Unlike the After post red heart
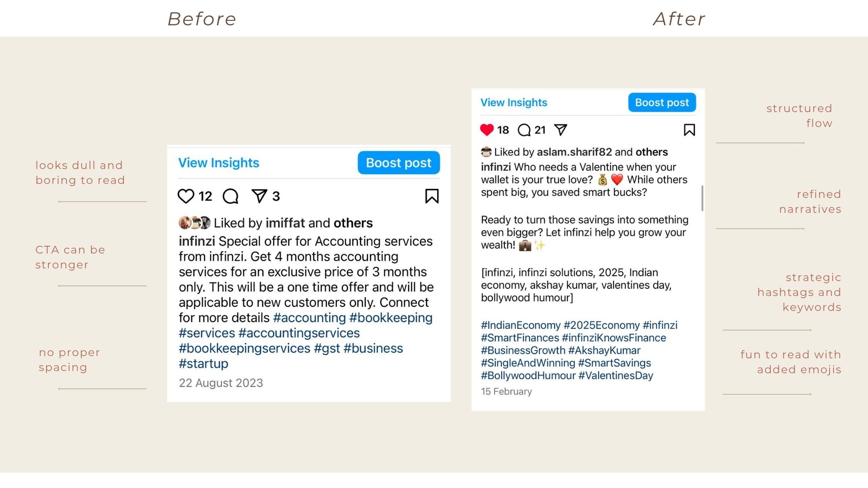 point(487,130)
